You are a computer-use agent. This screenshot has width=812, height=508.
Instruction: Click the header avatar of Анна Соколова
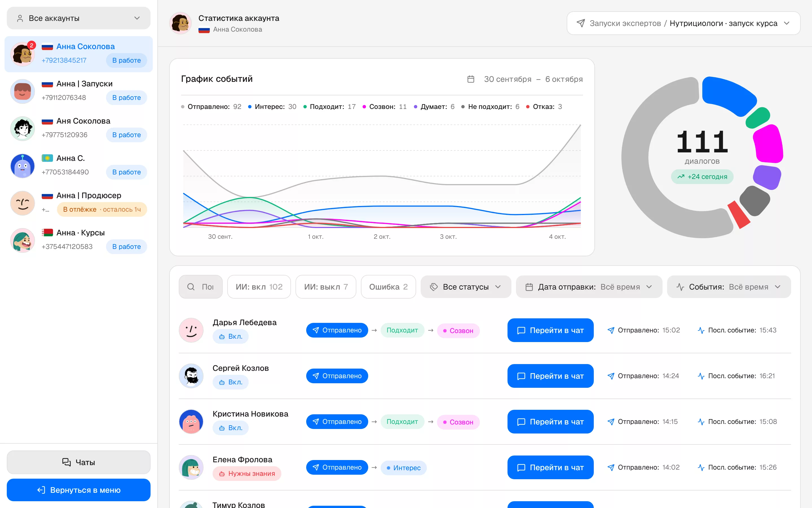180,23
